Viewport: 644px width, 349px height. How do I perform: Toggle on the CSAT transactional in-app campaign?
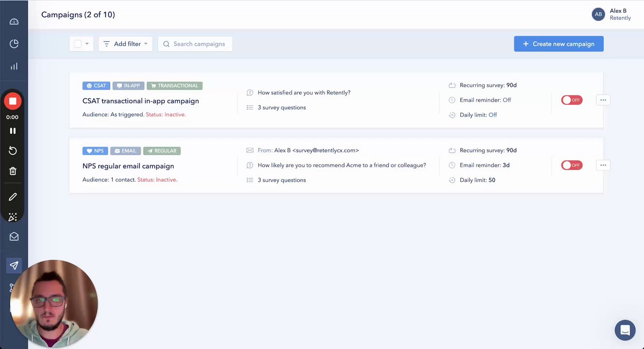coord(572,100)
